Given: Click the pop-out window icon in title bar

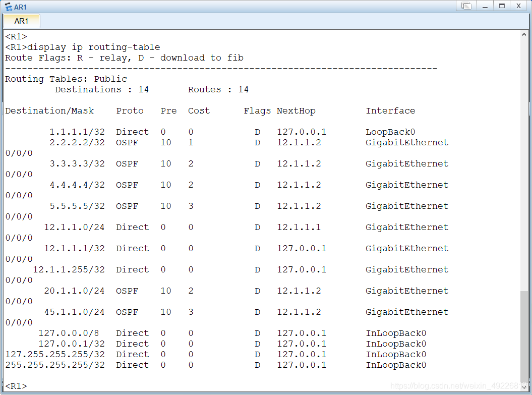Looking at the screenshot, I should point(466,6).
